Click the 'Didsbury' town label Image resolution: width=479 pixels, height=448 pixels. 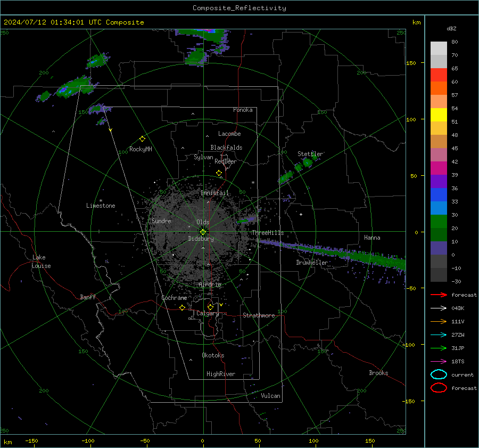point(201,239)
